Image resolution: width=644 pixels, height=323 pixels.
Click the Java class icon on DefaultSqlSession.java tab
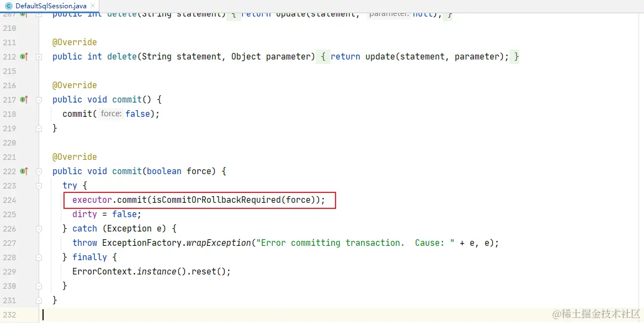pyautogui.click(x=9, y=6)
